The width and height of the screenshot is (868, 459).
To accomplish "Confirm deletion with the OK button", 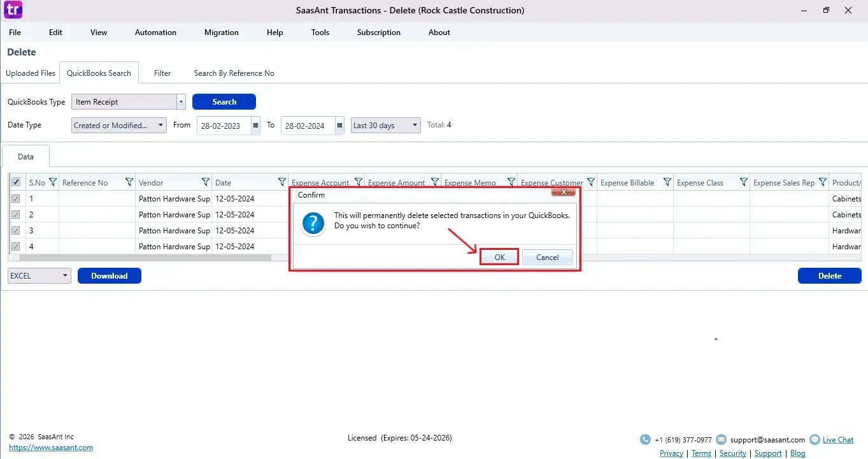I will (x=499, y=258).
